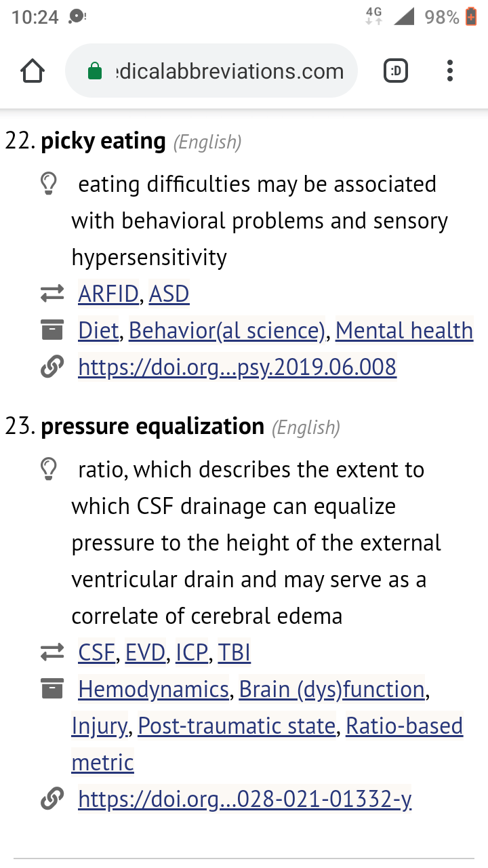The image size is (488, 868).
Task: Open the tab switcher button
Action: tap(396, 71)
